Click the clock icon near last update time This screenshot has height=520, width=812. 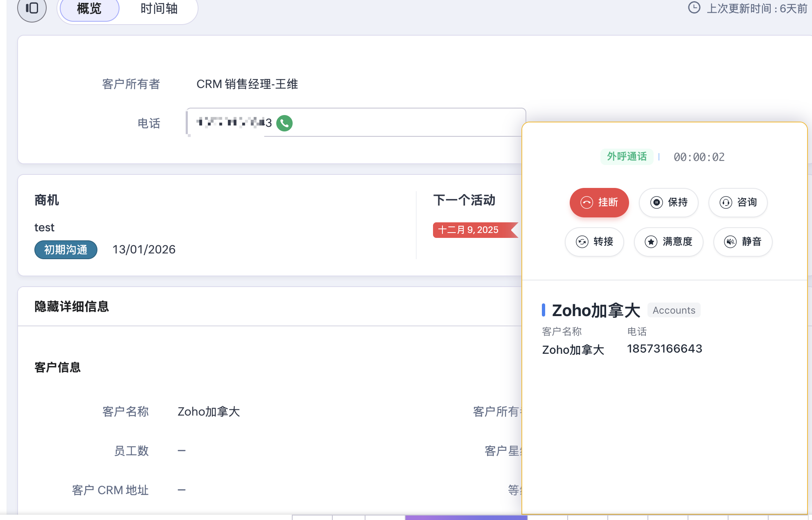694,8
